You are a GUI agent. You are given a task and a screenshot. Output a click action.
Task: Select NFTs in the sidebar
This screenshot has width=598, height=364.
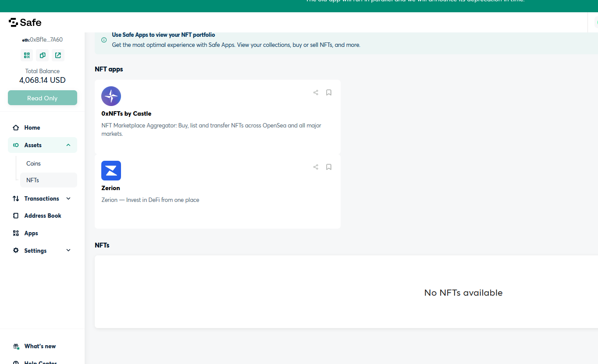tap(32, 180)
